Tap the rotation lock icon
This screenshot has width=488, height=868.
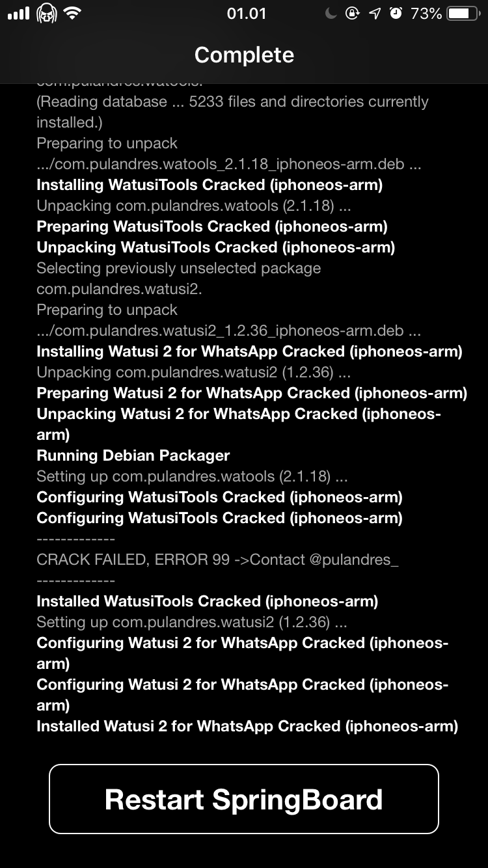click(352, 14)
